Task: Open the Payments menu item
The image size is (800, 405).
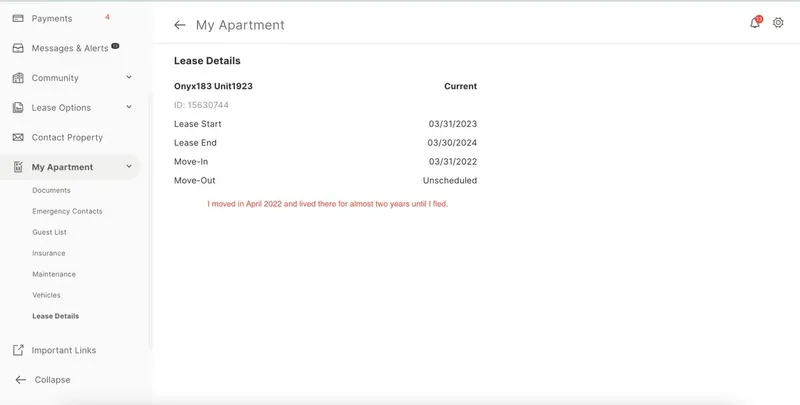Action: [52, 18]
